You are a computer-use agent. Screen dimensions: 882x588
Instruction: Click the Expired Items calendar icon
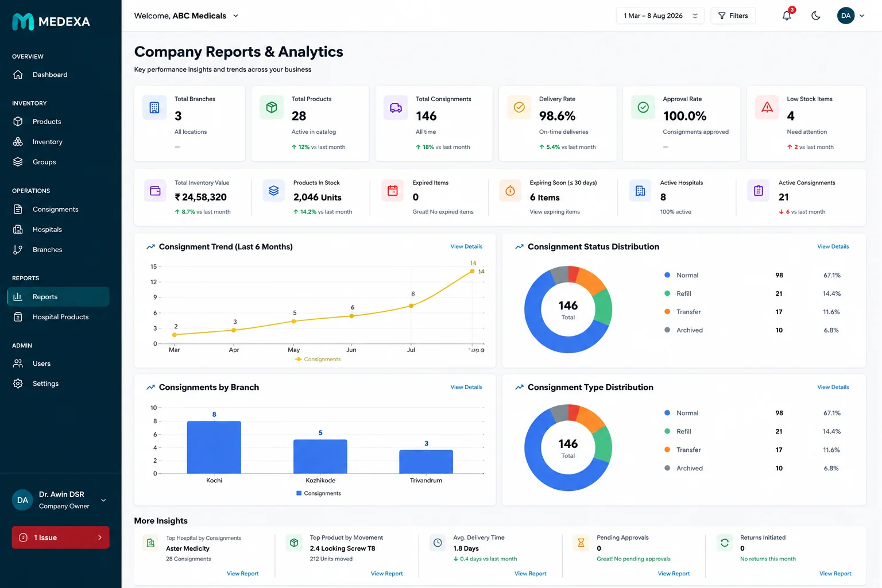[x=393, y=191]
